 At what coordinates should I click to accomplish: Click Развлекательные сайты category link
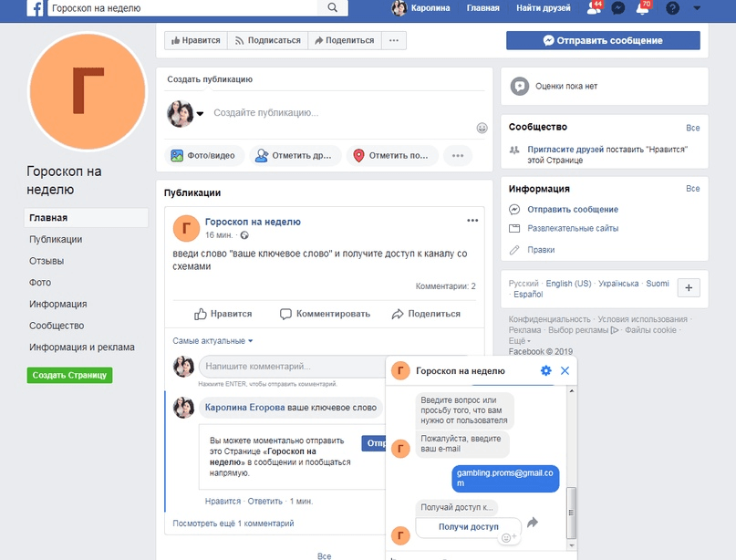click(573, 229)
